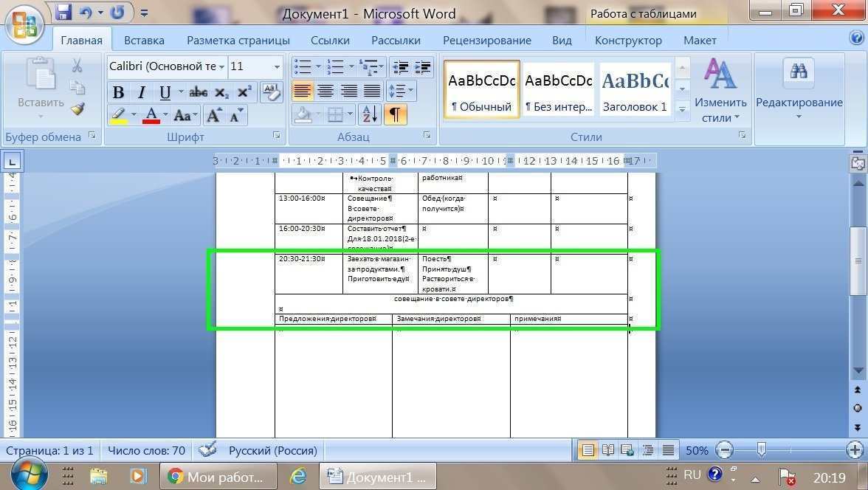Image resolution: width=868 pixels, height=490 pixels.
Task: Toggle Bold formatting
Action: [118, 92]
